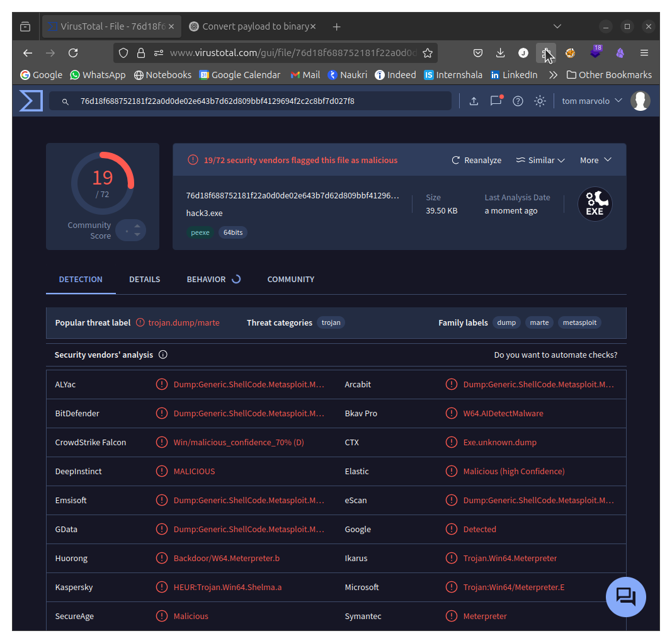
Task: Click the dump family label chip
Action: [506, 323]
